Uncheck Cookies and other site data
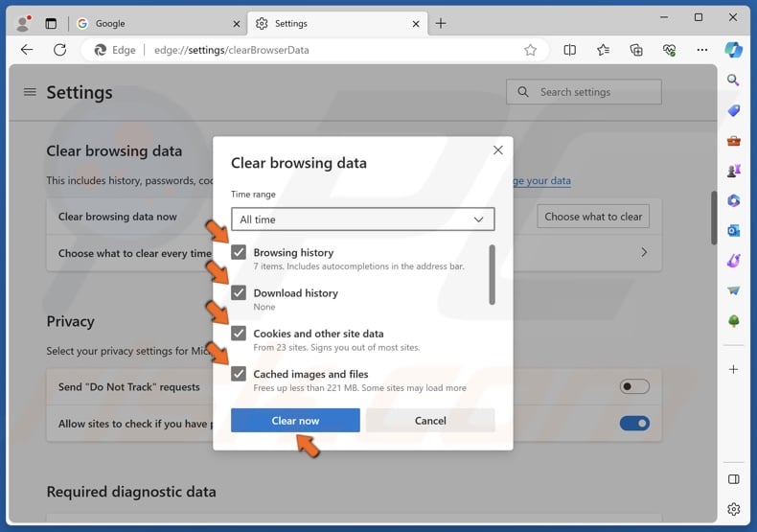Screen dimensions: 757x532 pyautogui.click(x=239, y=334)
